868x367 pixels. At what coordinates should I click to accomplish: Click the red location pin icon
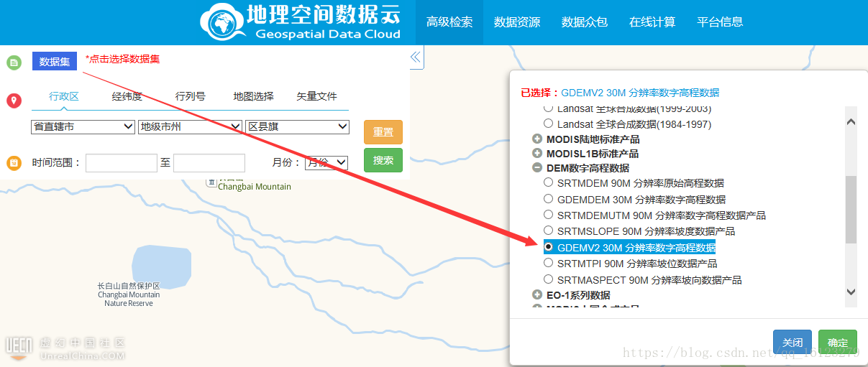click(14, 101)
